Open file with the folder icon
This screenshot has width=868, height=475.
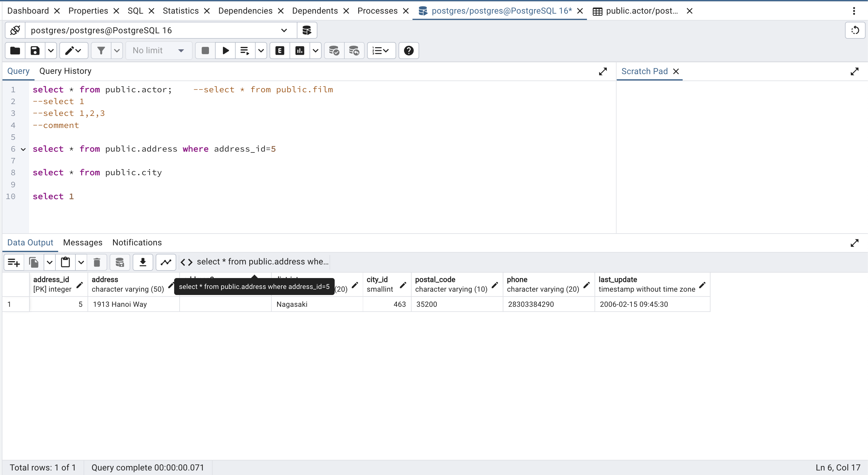(15, 51)
